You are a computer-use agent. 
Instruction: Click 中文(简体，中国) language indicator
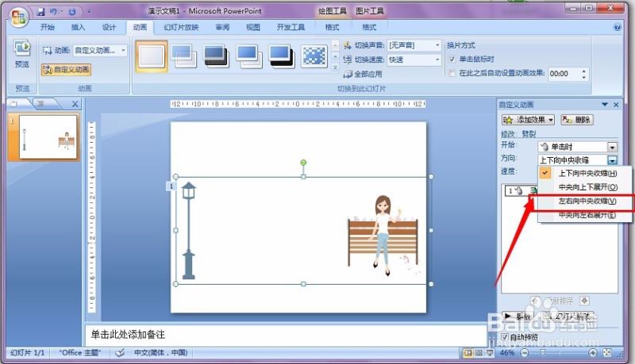point(161,353)
